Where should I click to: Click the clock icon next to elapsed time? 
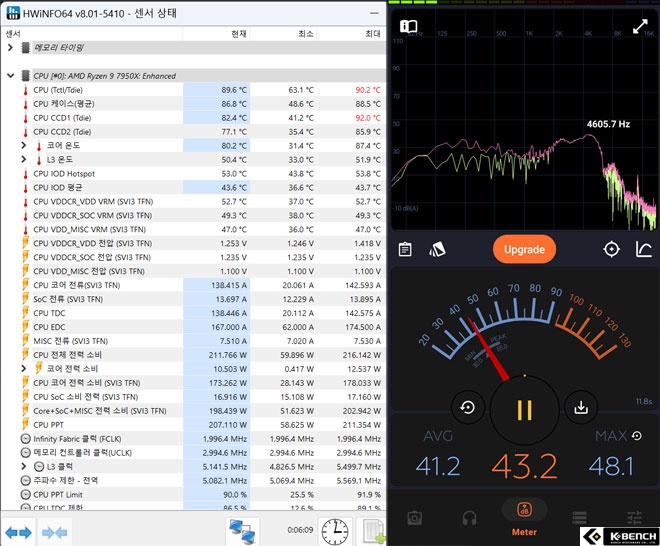click(335, 532)
